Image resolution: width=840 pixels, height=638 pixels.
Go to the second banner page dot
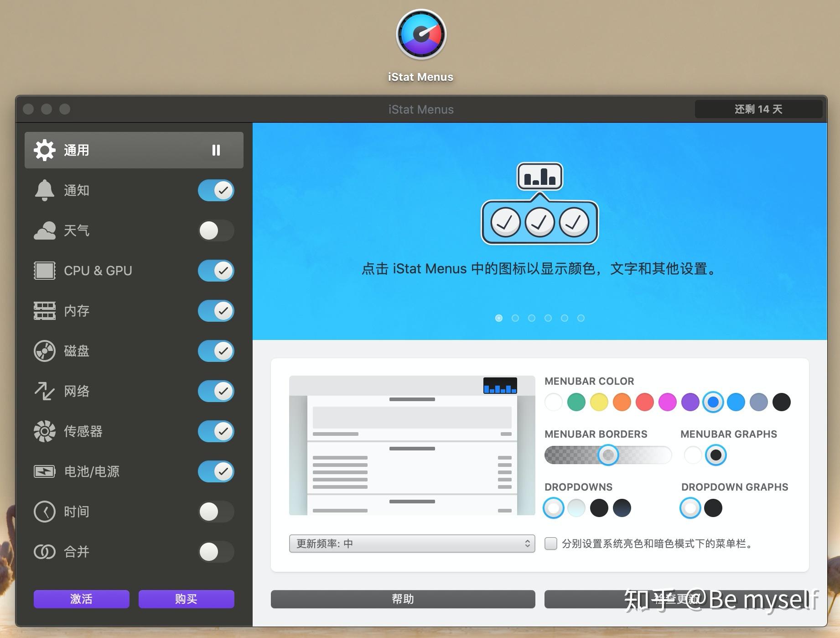point(515,318)
